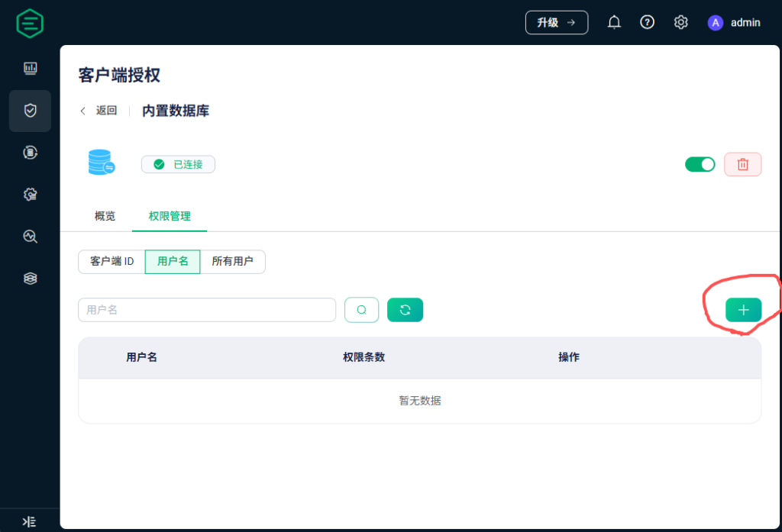Open the data integration sidebar icon
This screenshot has height=532, width=782.
pyautogui.click(x=30, y=153)
